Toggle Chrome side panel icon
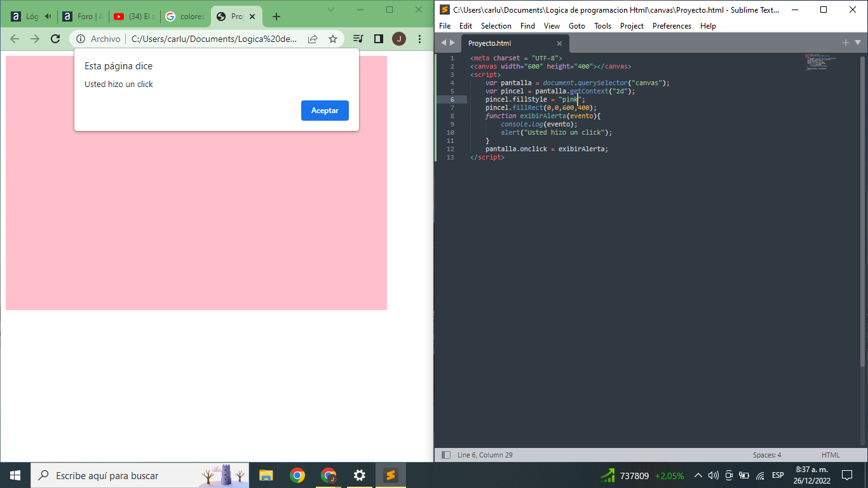The width and height of the screenshot is (868, 488). click(x=379, y=39)
